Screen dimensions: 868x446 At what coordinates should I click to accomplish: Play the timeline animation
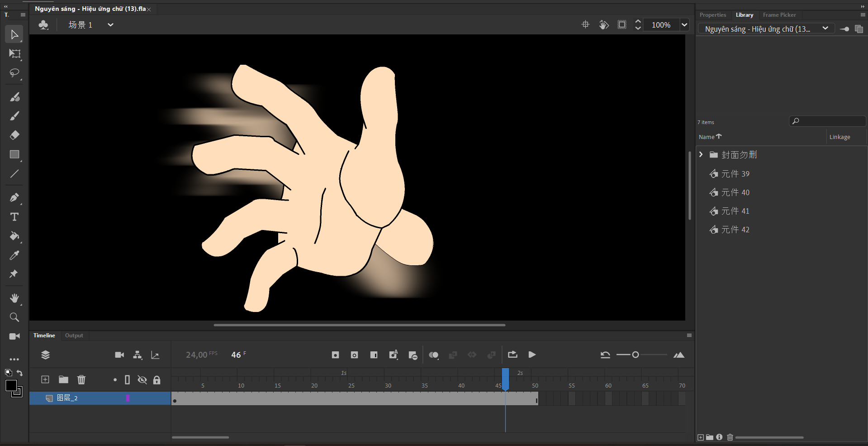(x=532, y=355)
